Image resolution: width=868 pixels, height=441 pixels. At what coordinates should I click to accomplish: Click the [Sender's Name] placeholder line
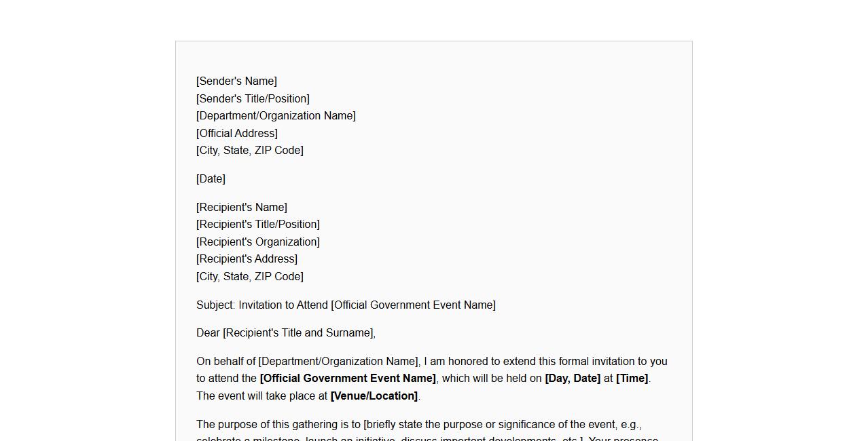pos(236,81)
